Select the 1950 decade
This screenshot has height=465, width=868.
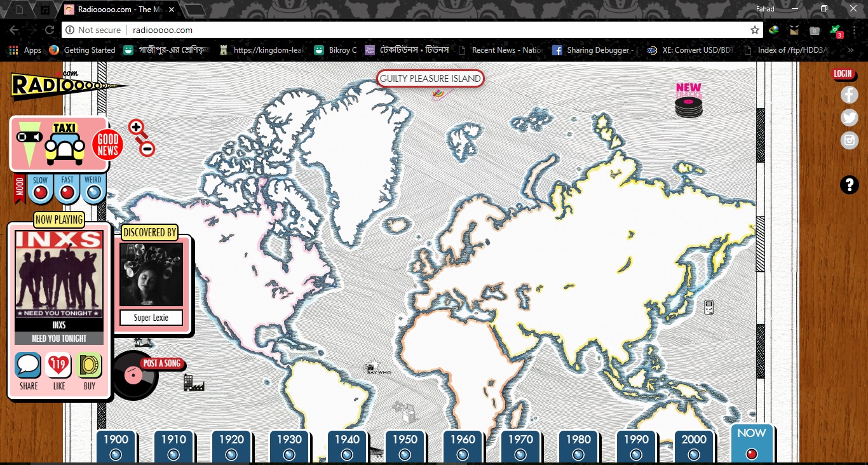[405, 447]
